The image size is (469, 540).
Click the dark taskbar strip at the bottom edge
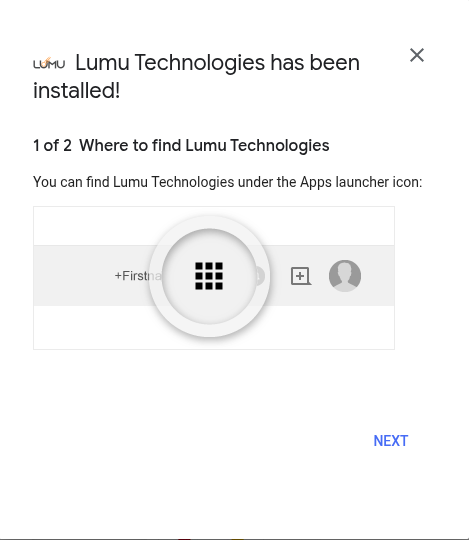(x=234, y=539)
